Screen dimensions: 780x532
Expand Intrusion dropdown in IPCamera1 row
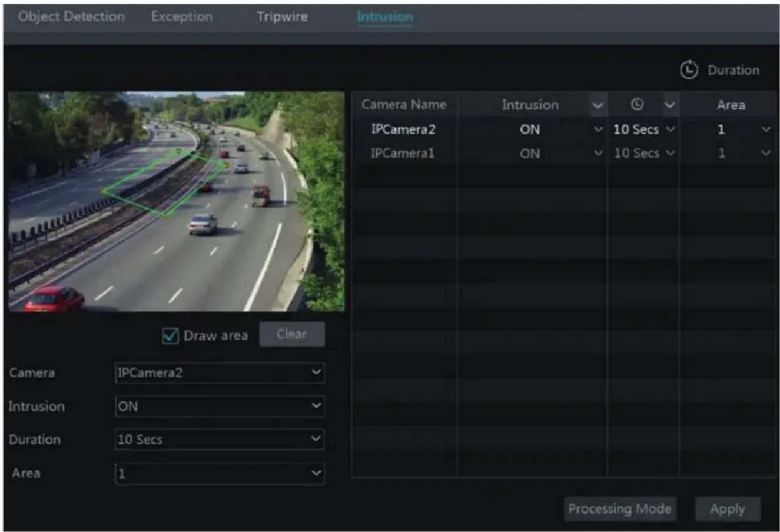click(x=599, y=153)
